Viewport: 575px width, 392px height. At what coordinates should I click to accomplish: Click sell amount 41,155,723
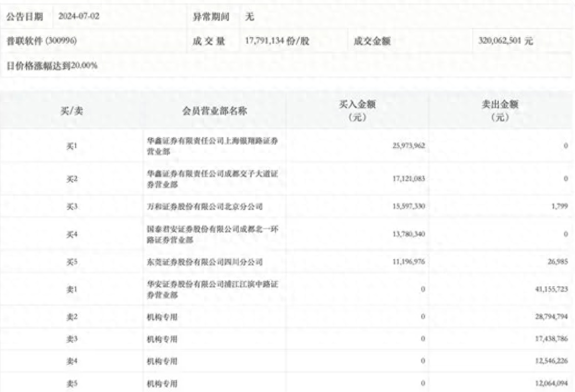tap(552, 289)
